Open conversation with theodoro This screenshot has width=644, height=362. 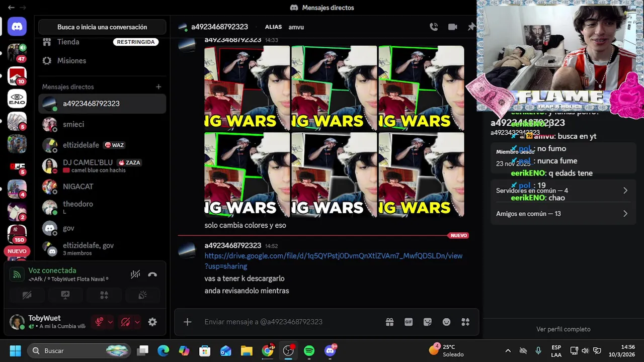point(102,207)
